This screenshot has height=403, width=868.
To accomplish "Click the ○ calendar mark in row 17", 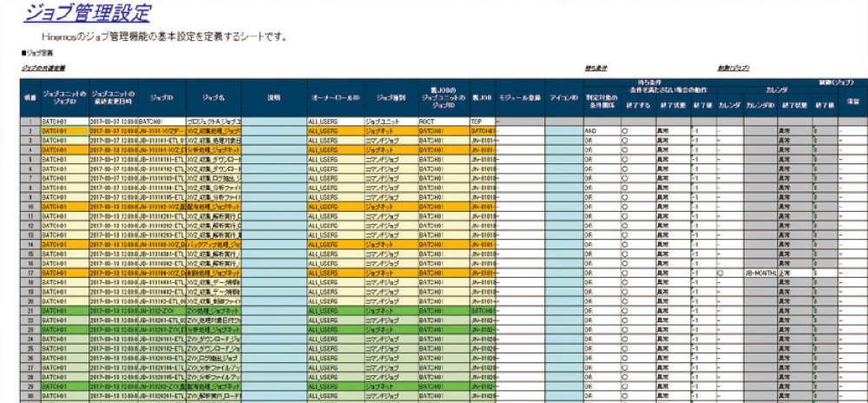I will [720, 274].
